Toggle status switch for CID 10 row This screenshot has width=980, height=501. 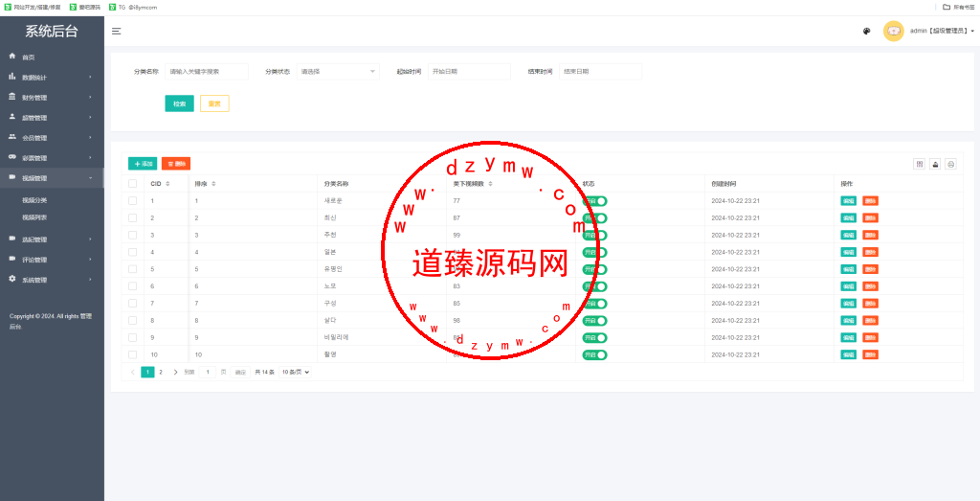click(594, 354)
